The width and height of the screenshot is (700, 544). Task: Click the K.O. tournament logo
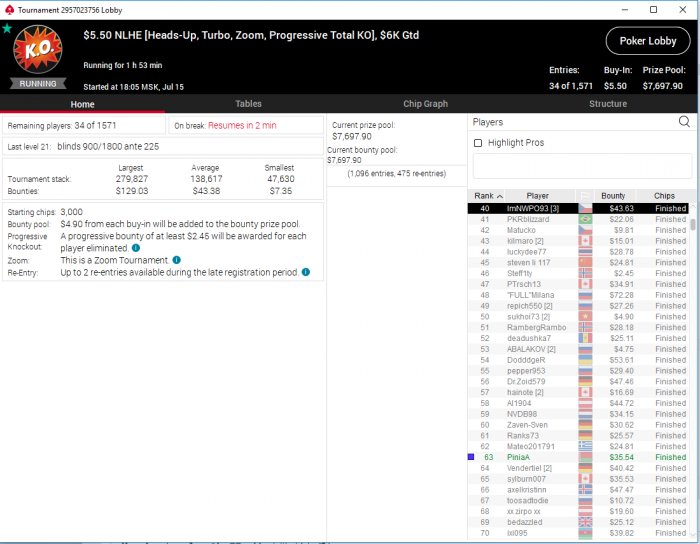(x=38, y=49)
